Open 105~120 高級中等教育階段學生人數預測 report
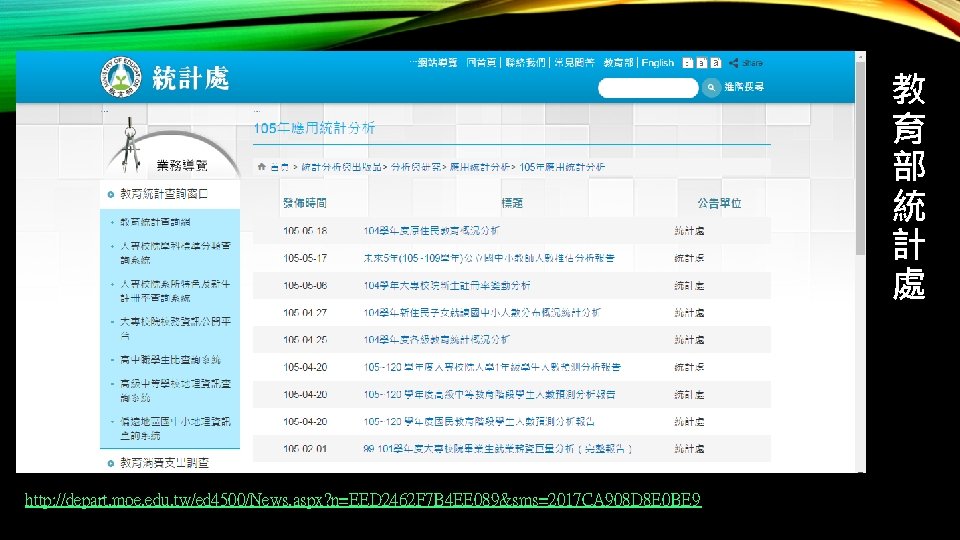 tap(490, 394)
